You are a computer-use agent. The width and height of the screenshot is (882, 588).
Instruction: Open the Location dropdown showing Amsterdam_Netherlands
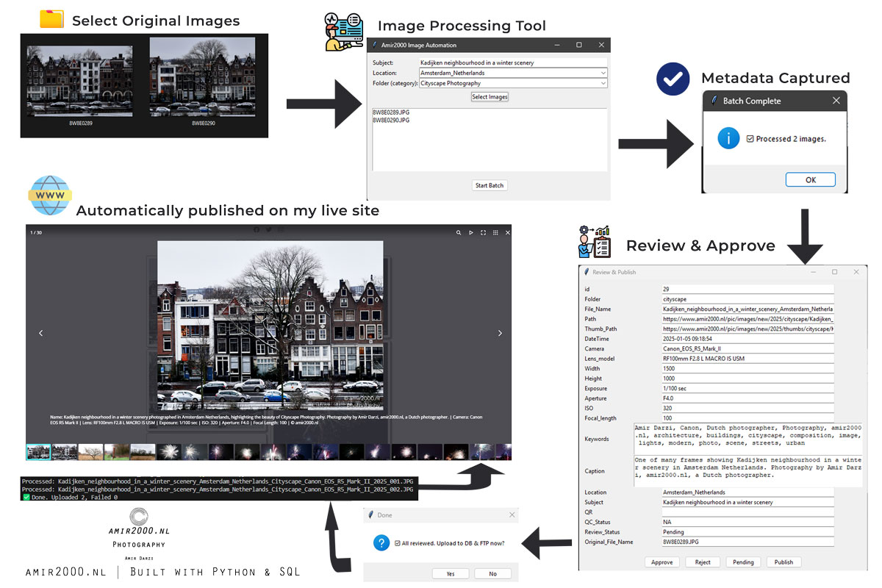(x=513, y=73)
